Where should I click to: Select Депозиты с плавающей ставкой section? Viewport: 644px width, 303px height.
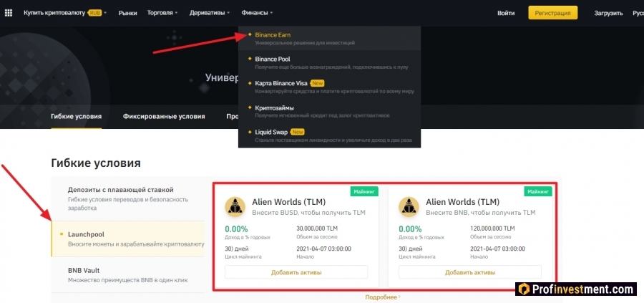pyautogui.click(x=128, y=199)
